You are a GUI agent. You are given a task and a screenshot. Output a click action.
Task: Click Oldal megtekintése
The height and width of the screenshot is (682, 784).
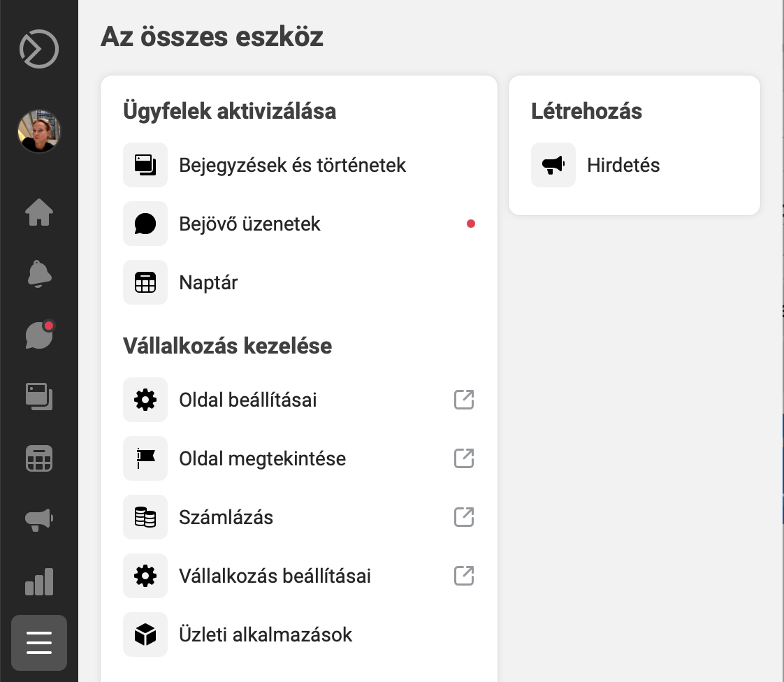[x=262, y=459]
